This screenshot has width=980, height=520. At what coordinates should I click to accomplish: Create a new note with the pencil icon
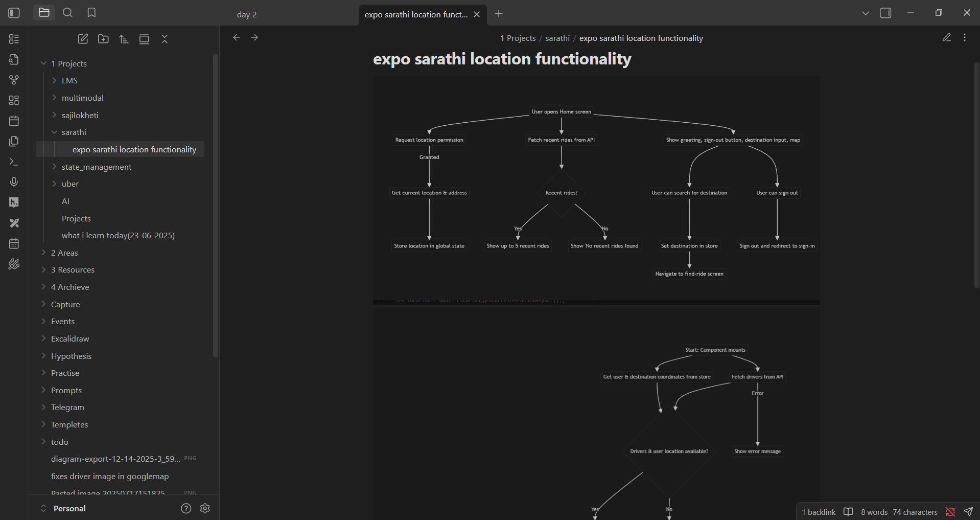(x=83, y=39)
